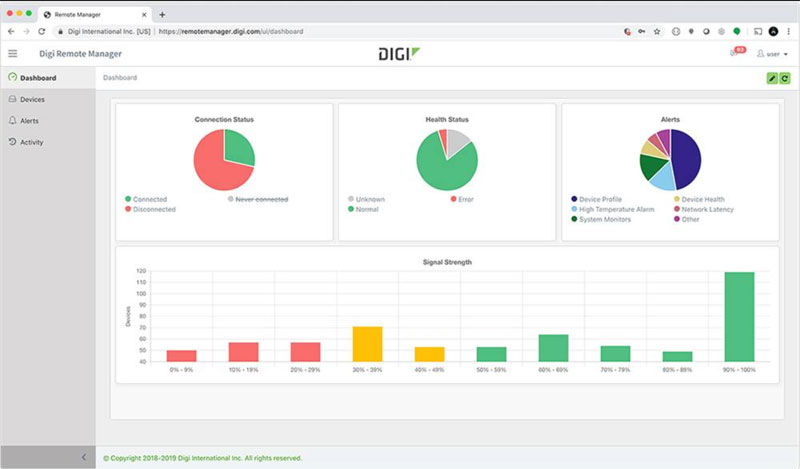Click the Dashboard breadcrumb link
This screenshot has height=469, width=800.
(x=120, y=78)
